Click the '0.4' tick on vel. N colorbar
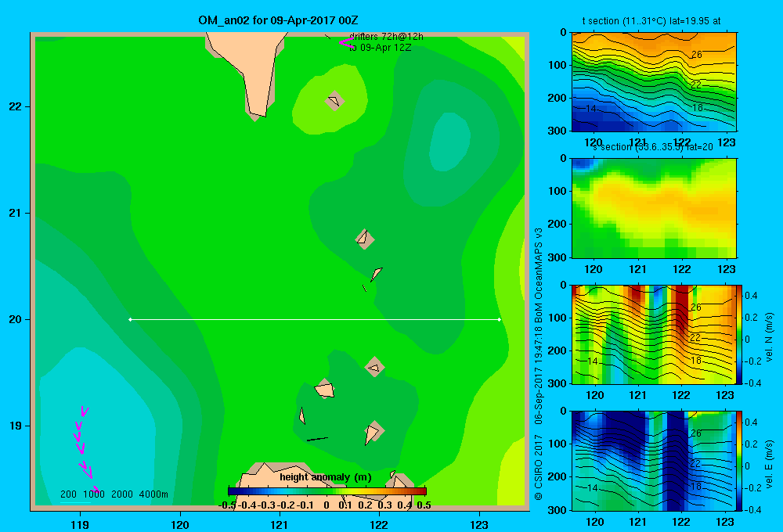The width and height of the screenshot is (783, 532). (751, 296)
